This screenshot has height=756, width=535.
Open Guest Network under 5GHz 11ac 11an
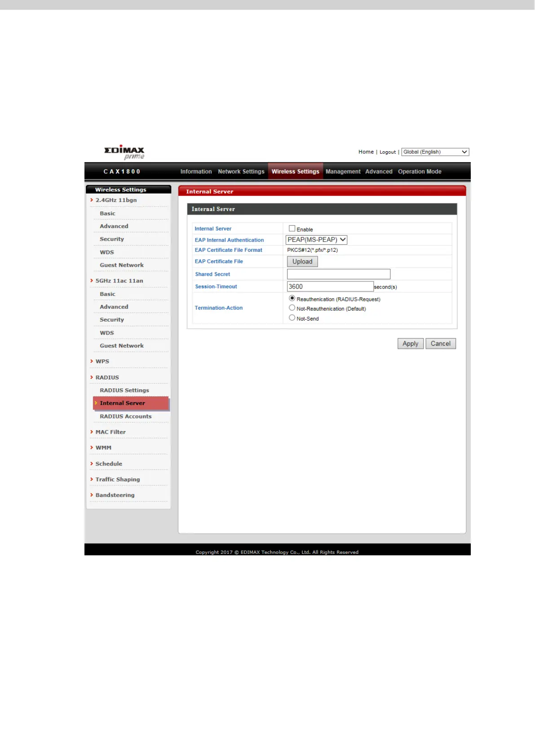coord(122,346)
